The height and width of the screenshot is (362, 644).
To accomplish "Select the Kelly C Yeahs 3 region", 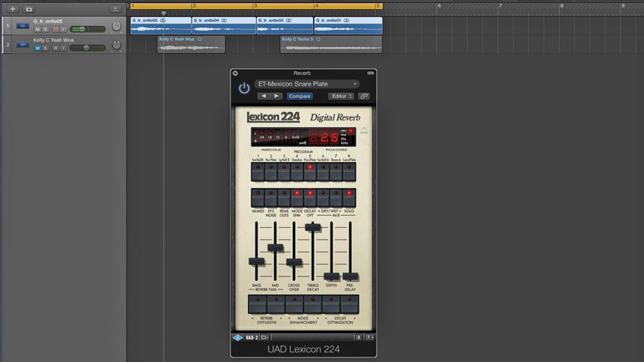I will [331, 45].
